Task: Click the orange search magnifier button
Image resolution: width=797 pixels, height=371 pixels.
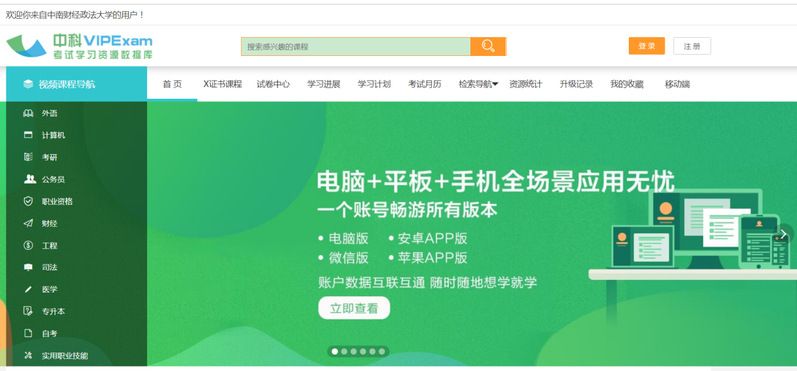Action: pos(488,46)
